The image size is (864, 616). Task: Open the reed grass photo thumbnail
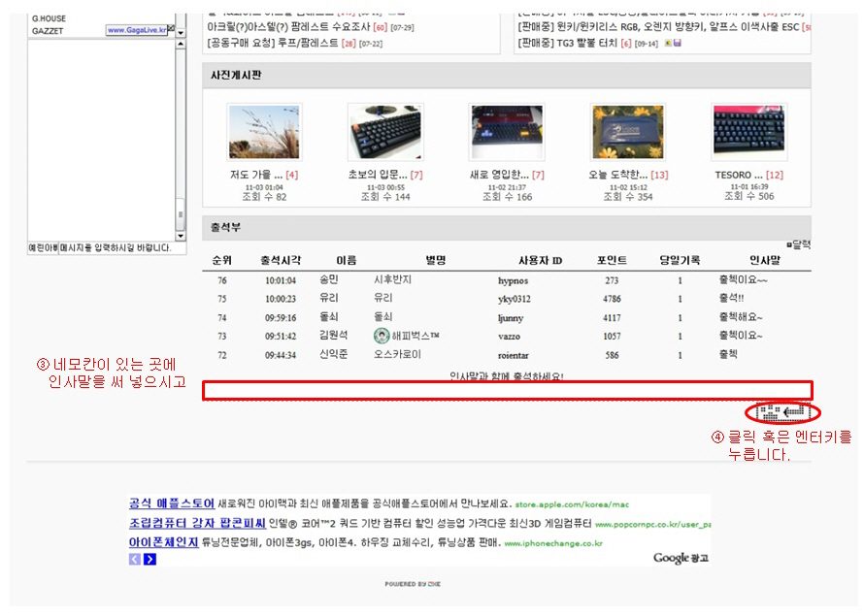pyautogui.click(x=264, y=132)
